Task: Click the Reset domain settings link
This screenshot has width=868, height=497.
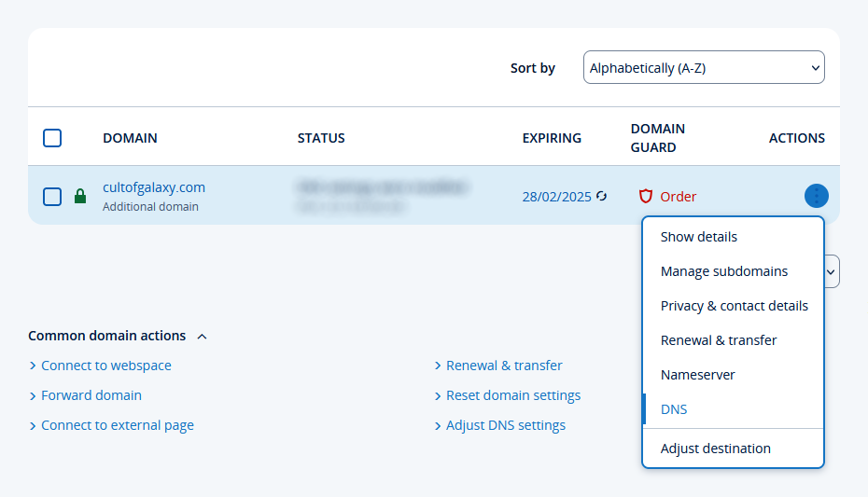Action: pyautogui.click(x=512, y=395)
